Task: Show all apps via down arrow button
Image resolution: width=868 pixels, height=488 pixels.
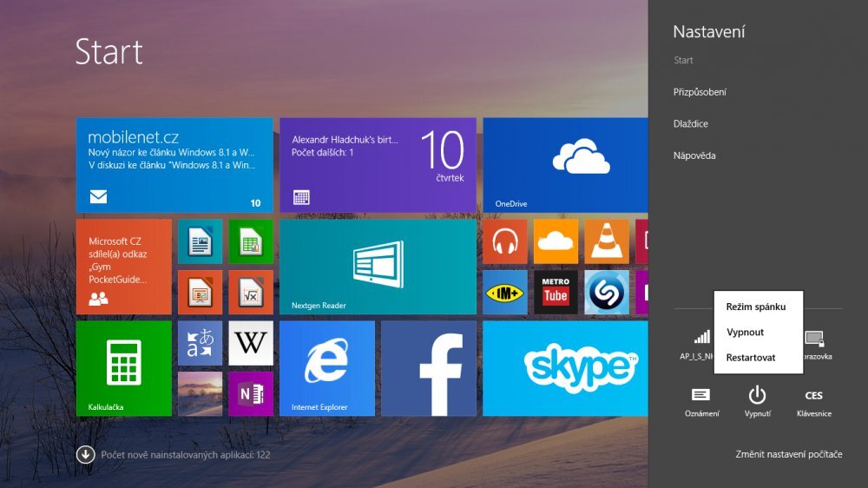Action: pyautogui.click(x=85, y=455)
